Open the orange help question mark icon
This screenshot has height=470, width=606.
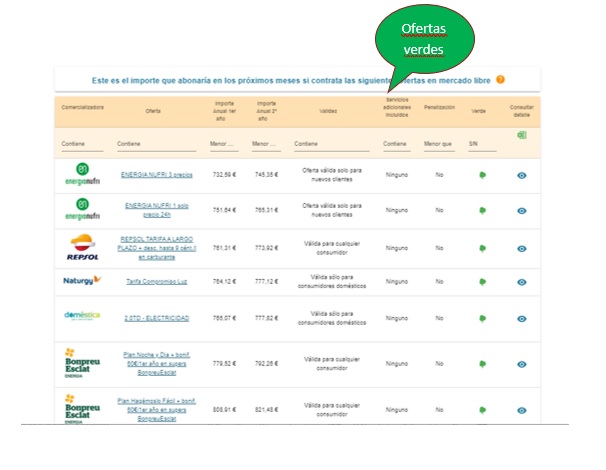[500, 80]
